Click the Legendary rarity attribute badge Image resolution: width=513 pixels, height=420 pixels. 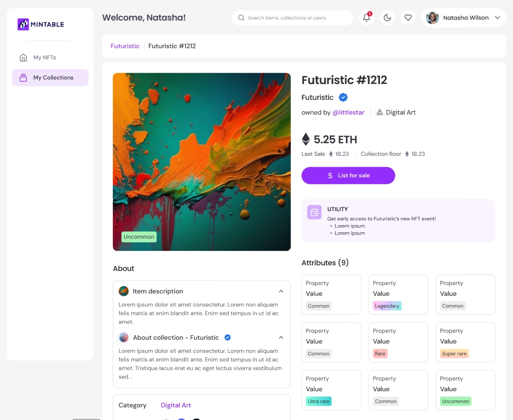tap(387, 306)
